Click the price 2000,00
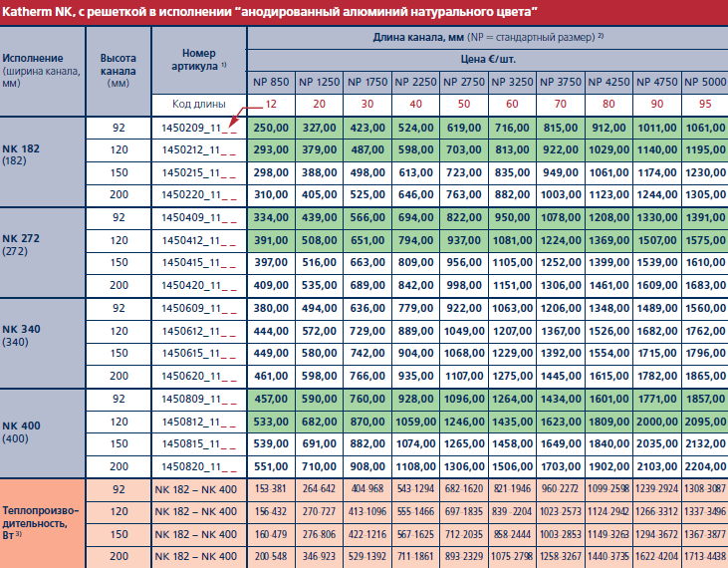This screenshot has width=728, height=568. pyautogui.click(x=657, y=422)
